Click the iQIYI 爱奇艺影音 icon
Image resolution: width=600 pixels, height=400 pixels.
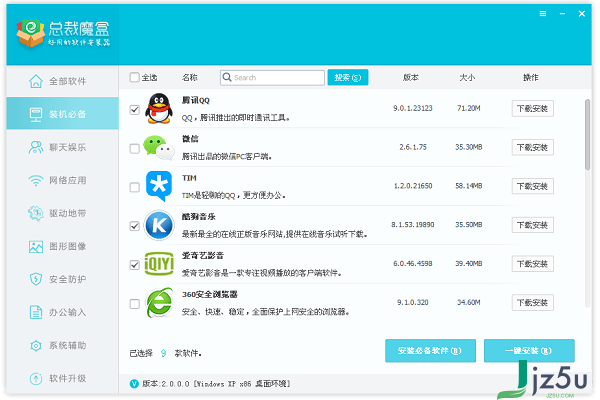click(x=158, y=264)
